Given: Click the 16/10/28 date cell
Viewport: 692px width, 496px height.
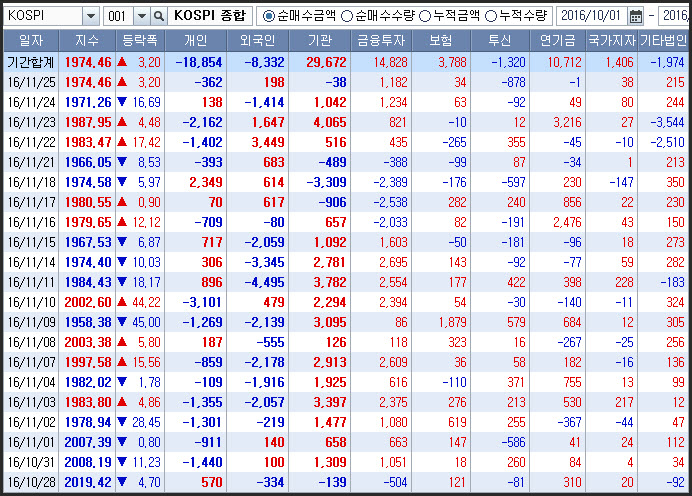Looking at the screenshot, I should [x=32, y=482].
